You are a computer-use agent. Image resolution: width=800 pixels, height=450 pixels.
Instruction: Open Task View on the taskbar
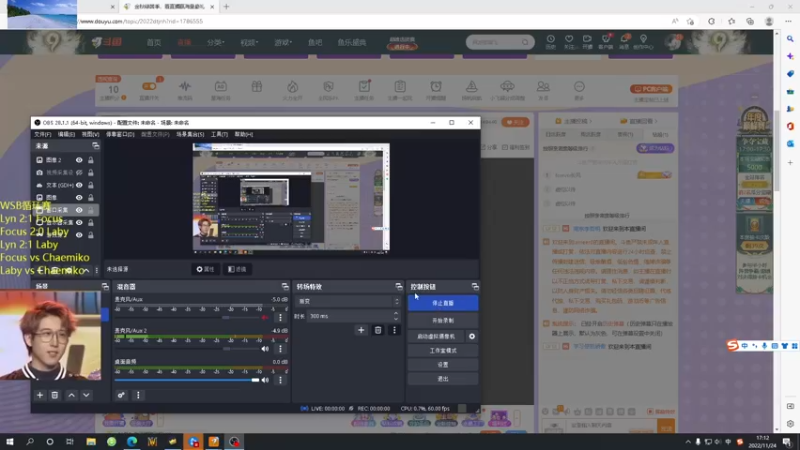pos(70,442)
